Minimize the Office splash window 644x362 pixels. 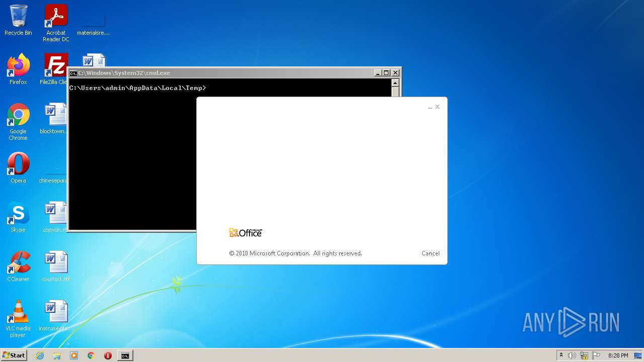click(x=430, y=107)
